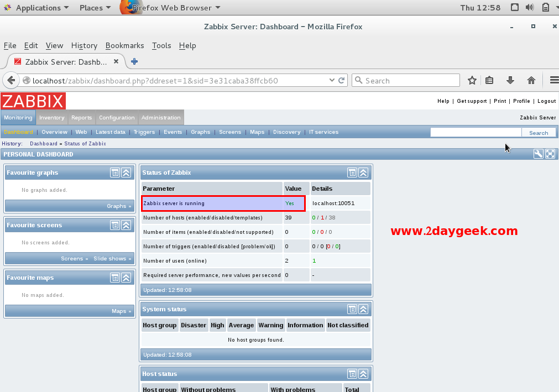Collapse the System status widget
The image size is (559, 392).
tap(363, 309)
